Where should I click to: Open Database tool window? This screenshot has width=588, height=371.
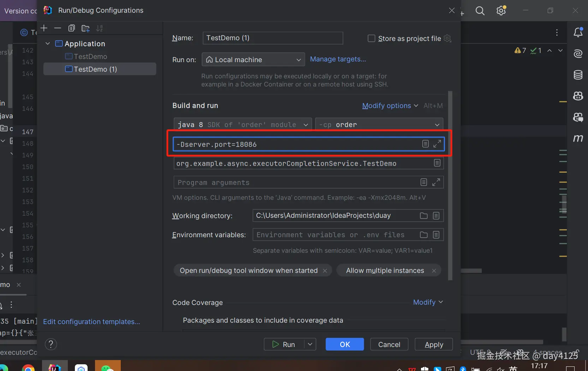tap(578, 75)
